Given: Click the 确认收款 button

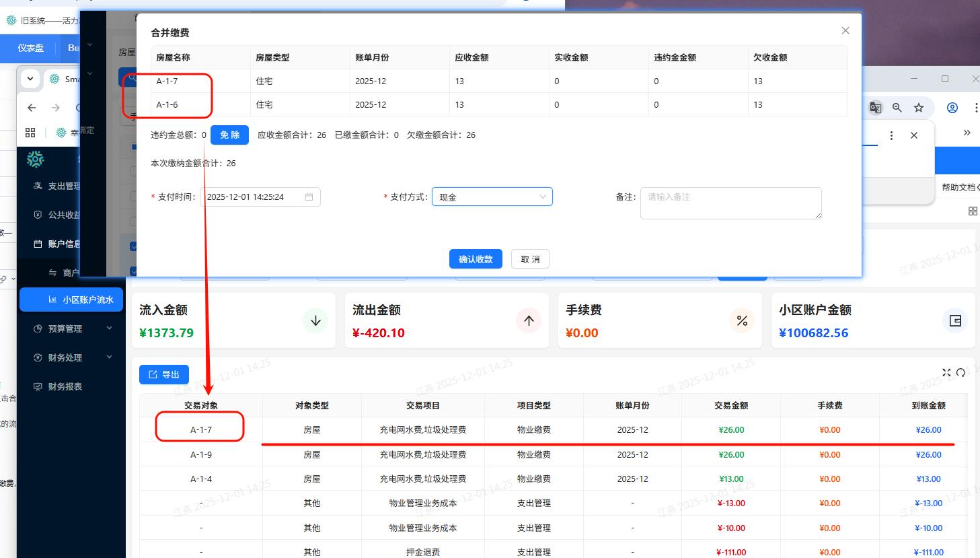Looking at the screenshot, I should [x=476, y=259].
